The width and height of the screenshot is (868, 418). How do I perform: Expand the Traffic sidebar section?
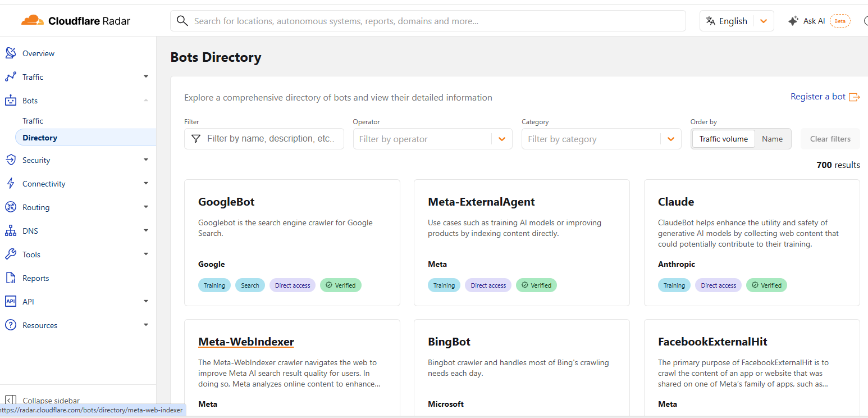(x=146, y=77)
